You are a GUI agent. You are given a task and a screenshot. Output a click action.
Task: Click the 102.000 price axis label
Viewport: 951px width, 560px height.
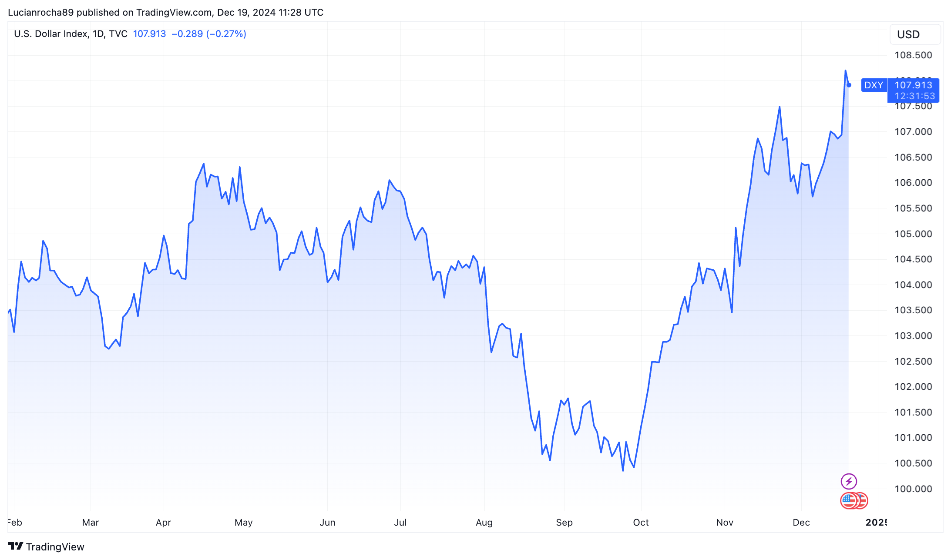tap(913, 387)
